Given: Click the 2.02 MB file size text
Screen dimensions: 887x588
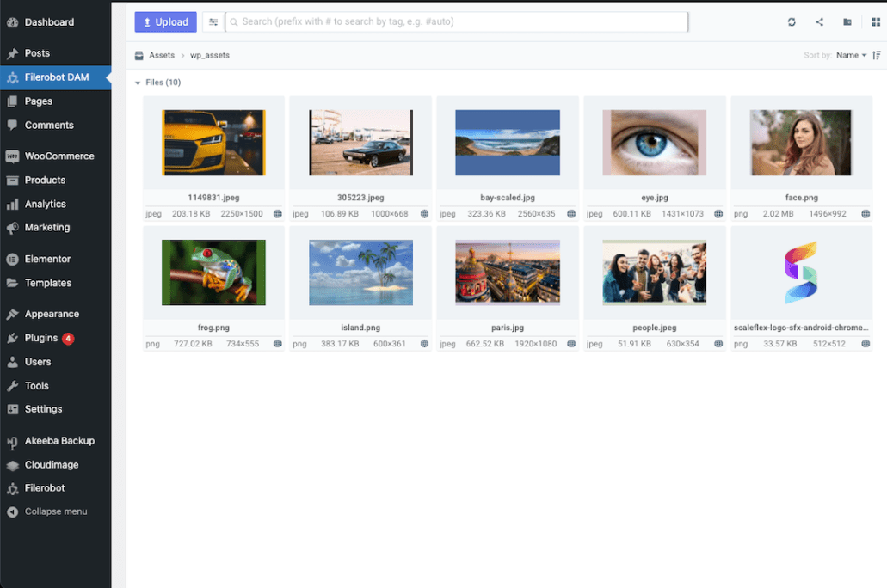Looking at the screenshot, I should click(778, 214).
